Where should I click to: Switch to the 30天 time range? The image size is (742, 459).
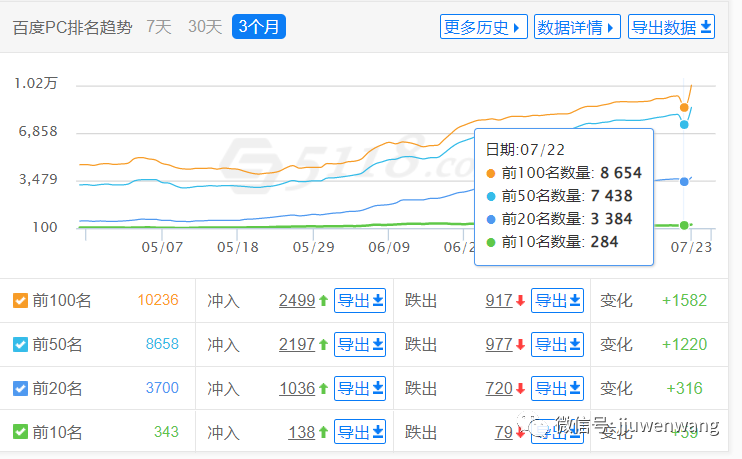[205, 26]
